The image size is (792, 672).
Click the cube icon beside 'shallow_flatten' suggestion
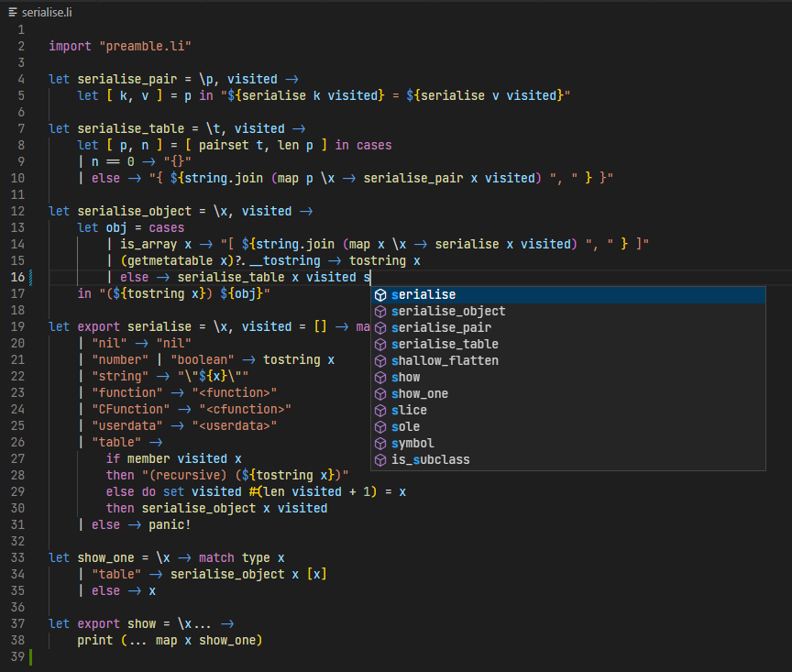380,361
